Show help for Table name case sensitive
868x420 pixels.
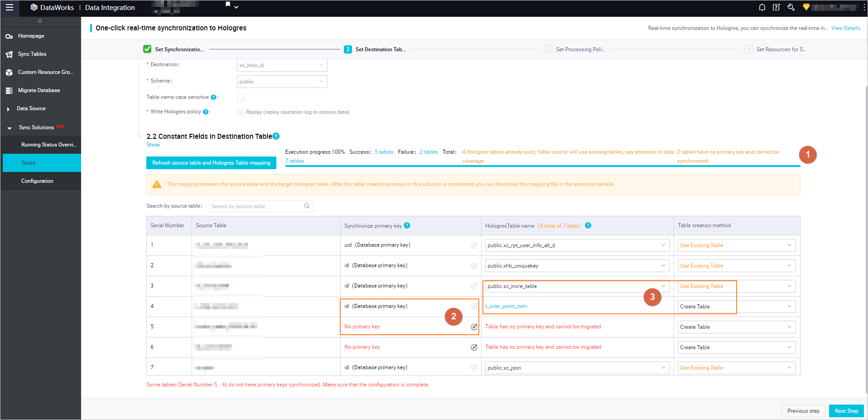(214, 97)
